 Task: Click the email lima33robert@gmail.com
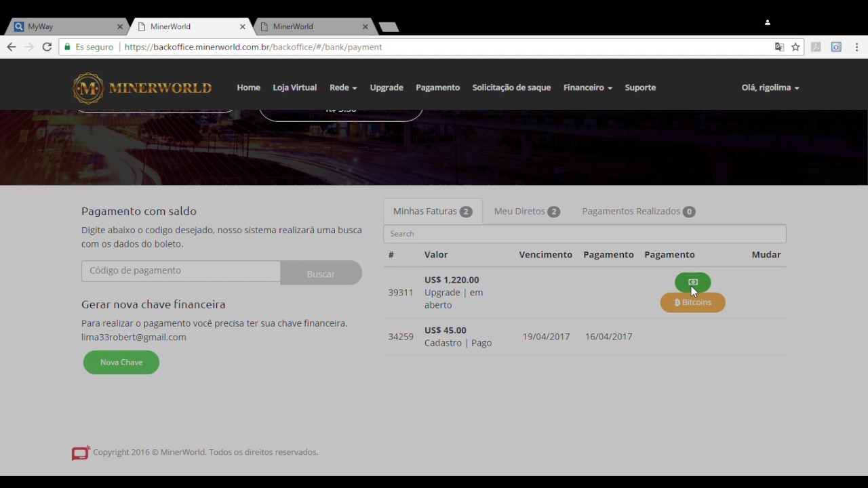134,337
